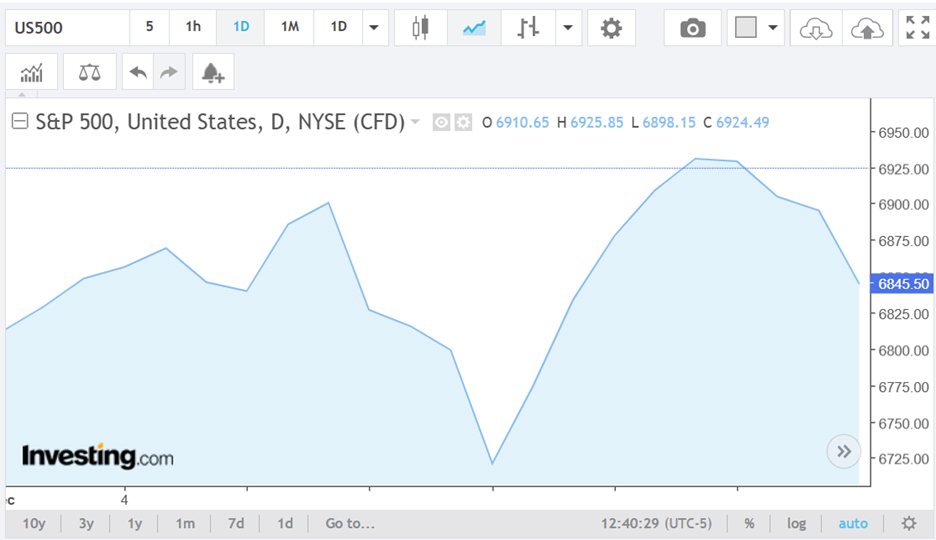This screenshot has width=936, height=540.
Task: Create an alert with the bell icon
Action: pos(212,72)
